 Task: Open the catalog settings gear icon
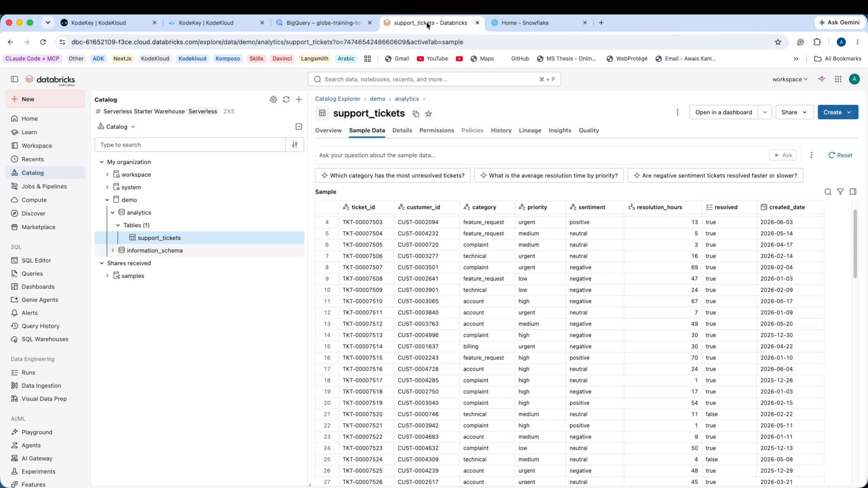pos(274,99)
